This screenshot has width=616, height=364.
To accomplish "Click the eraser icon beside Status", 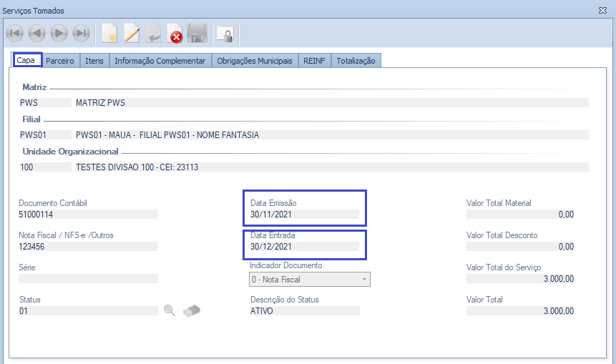I will 192,311.
